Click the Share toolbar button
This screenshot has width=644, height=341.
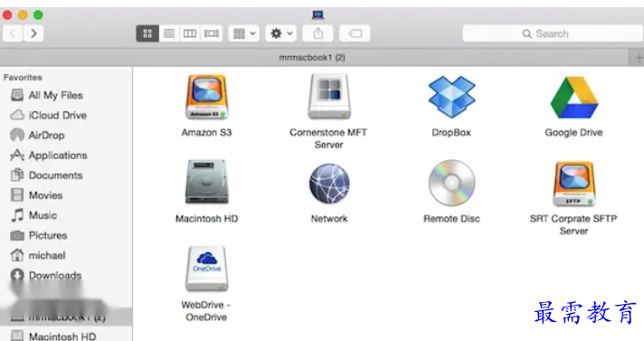click(317, 33)
